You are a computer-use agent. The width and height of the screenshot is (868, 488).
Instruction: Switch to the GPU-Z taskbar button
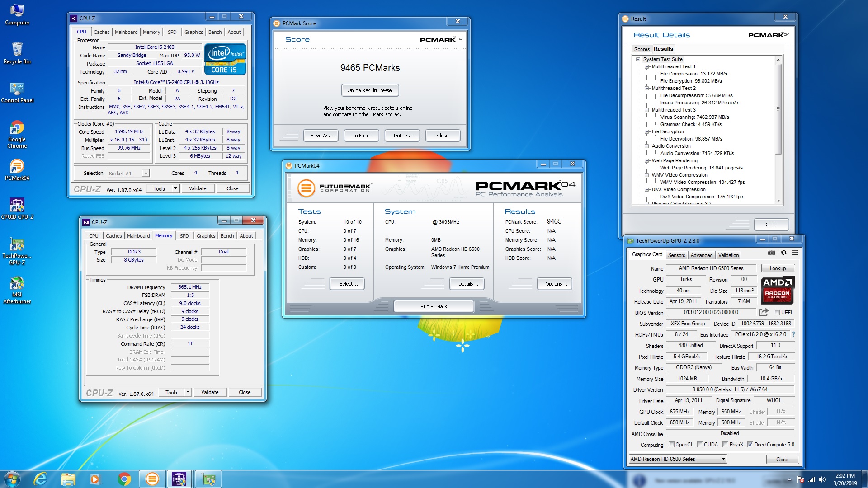pos(208,479)
